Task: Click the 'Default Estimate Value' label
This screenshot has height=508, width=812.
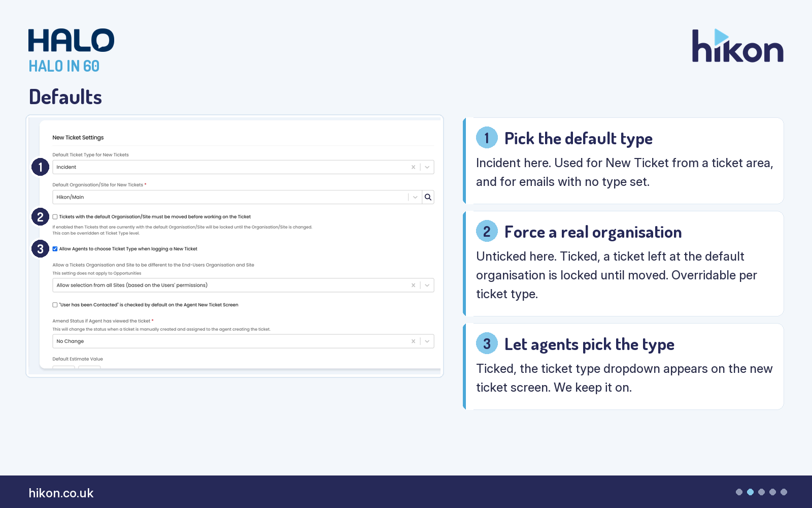Action: (78, 359)
